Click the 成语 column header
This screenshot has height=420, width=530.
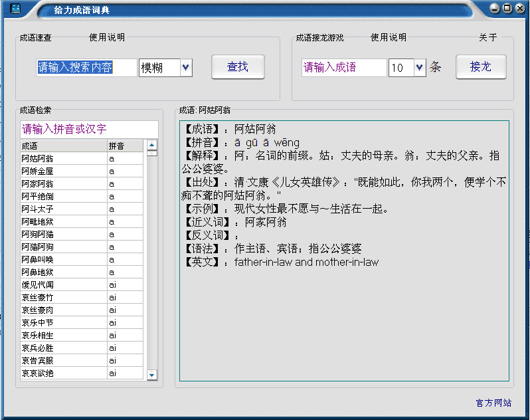(64, 146)
